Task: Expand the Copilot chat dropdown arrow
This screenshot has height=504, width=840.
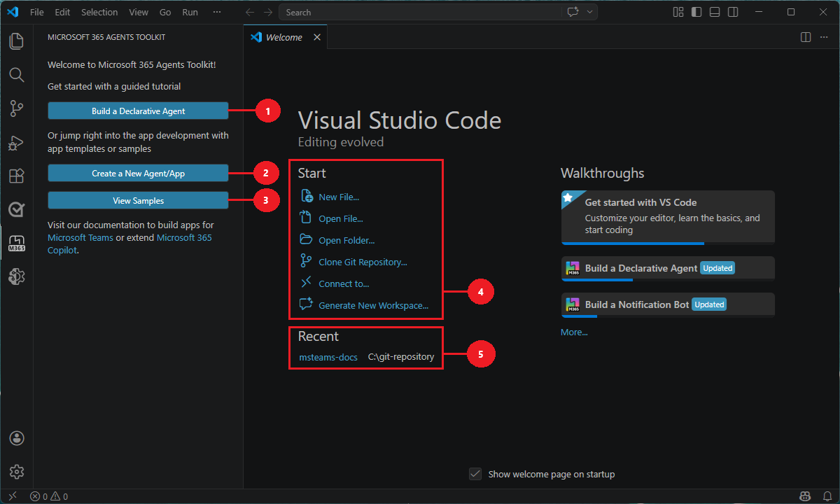Action: tap(590, 12)
